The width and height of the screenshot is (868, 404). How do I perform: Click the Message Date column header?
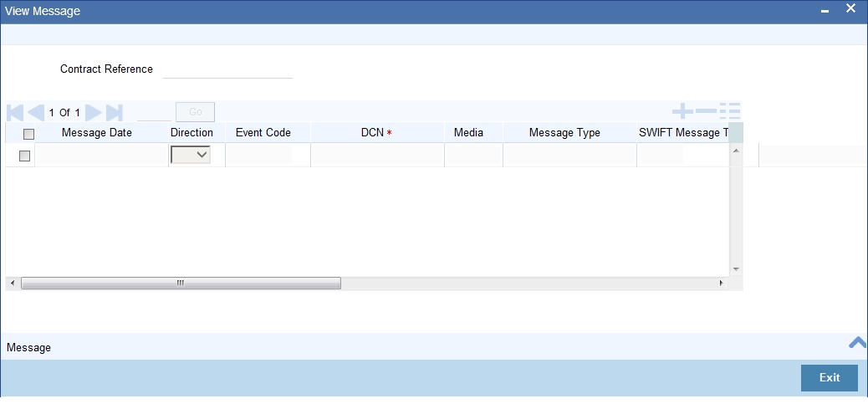(97, 133)
